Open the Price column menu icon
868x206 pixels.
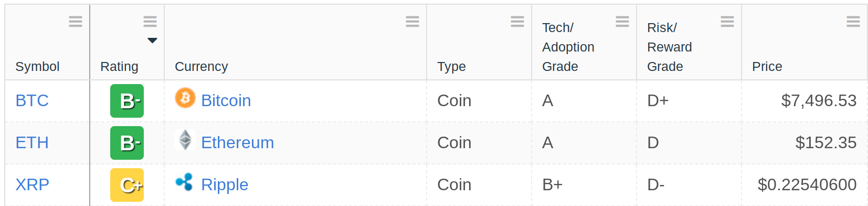pos(853,22)
